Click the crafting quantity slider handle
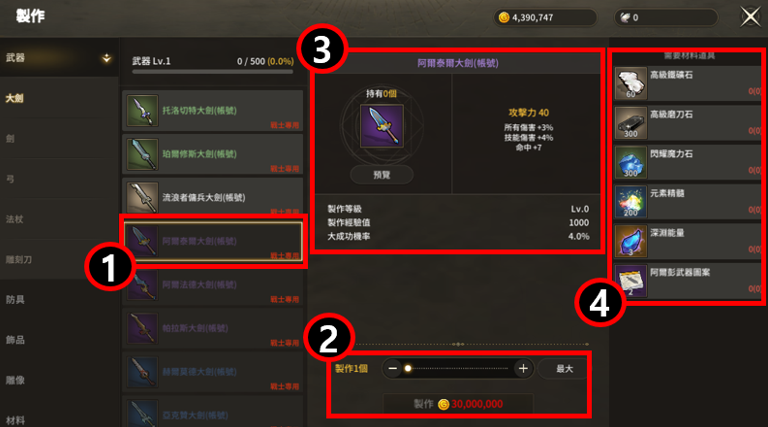 coord(408,368)
